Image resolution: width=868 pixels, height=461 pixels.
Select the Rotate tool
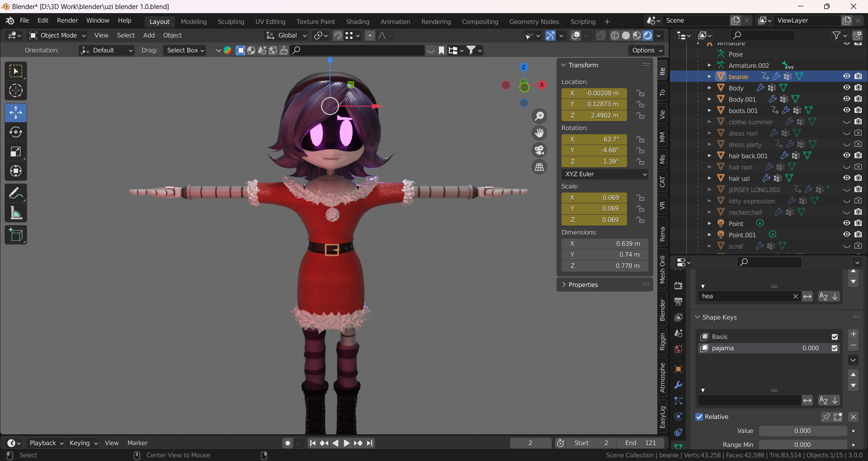click(16, 132)
